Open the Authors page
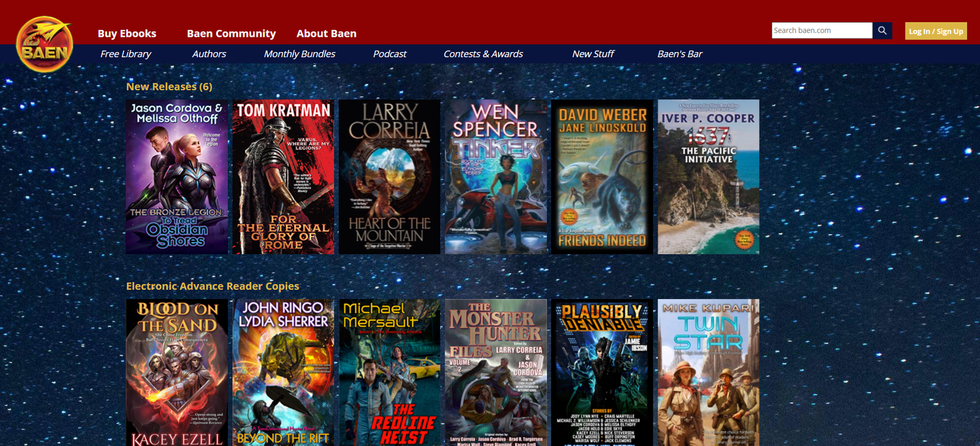 tap(209, 54)
